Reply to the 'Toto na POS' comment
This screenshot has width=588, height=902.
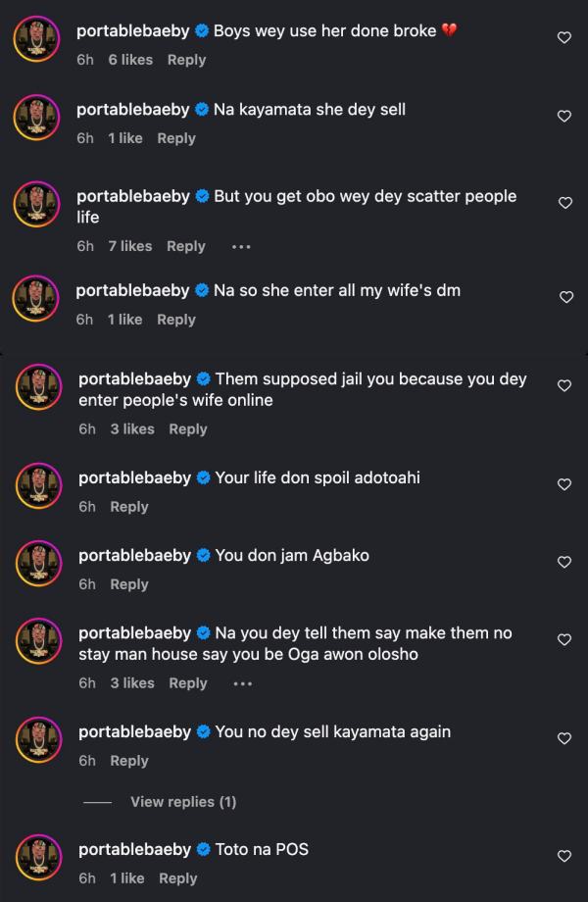(178, 878)
